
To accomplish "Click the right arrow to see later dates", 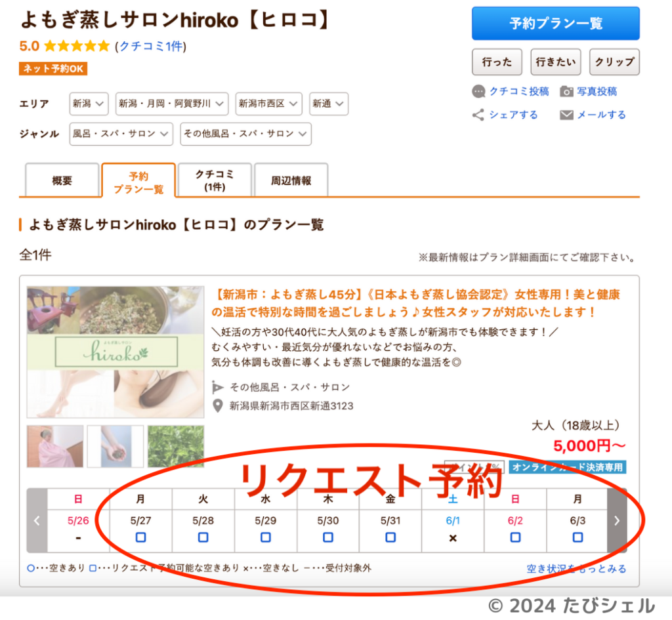I will point(617,520).
